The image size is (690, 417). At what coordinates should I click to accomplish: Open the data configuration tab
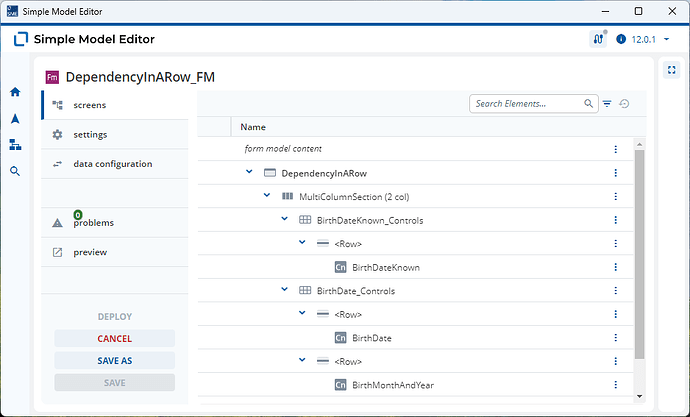pyautogui.click(x=115, y=164)
